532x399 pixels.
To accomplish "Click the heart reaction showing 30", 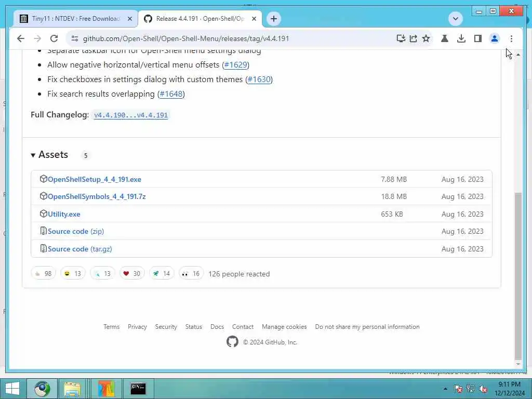I will pyautogui.click(x=132, y=273).
